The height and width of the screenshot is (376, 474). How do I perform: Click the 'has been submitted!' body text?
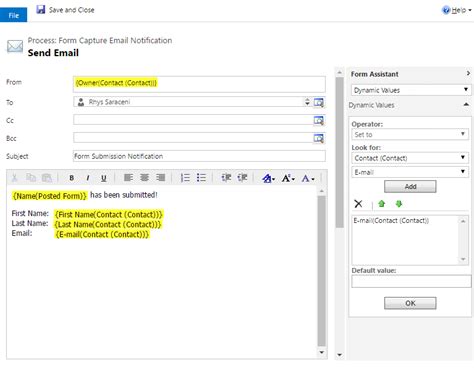click(x=124, y=195)
